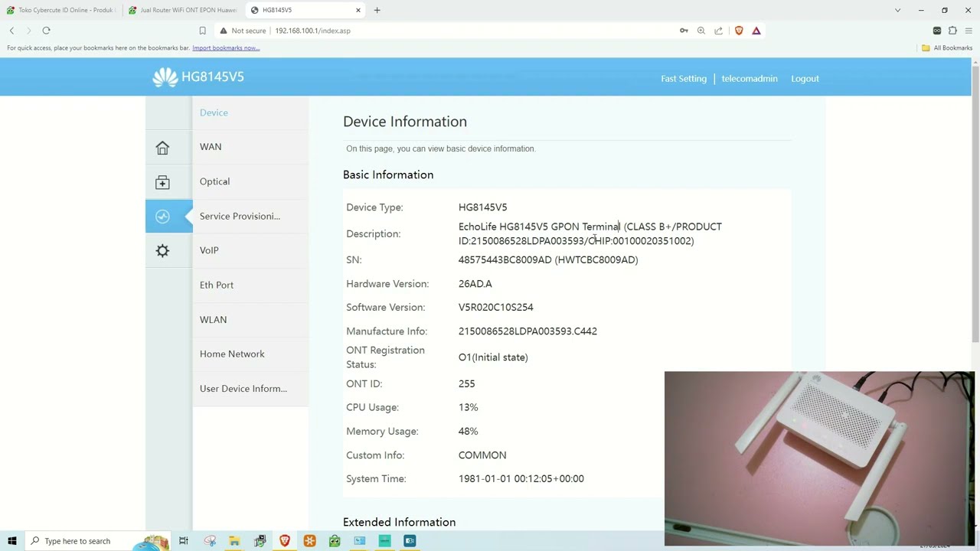Click the O1(Initial state) registration status
Image resolution: width=980 pixels, height=551 pixels.
(493, 357)
